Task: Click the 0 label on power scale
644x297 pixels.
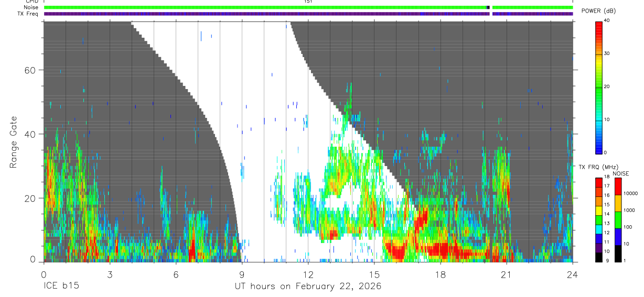Action: click(x=606, y=152)
